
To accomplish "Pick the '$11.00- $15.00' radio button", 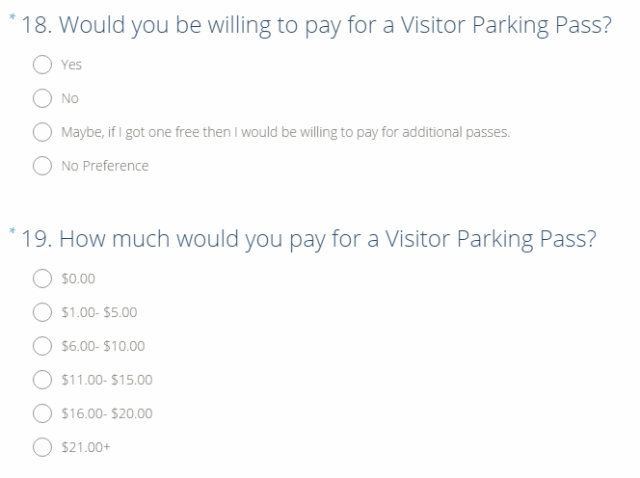I will [x=42, y=380].
